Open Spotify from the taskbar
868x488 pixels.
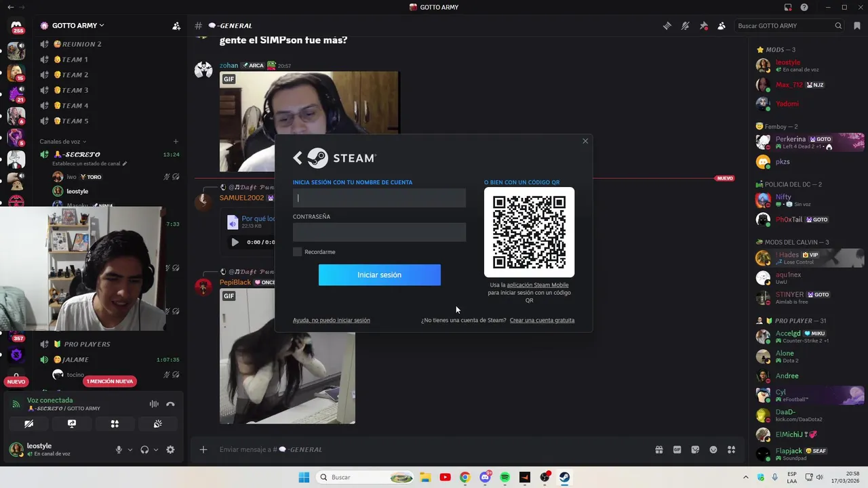tap(505, 477)
